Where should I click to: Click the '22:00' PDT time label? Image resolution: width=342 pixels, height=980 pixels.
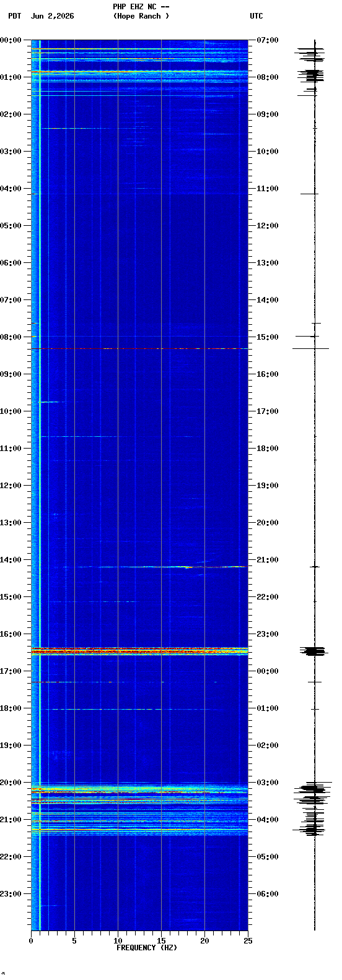pos(11,857)
